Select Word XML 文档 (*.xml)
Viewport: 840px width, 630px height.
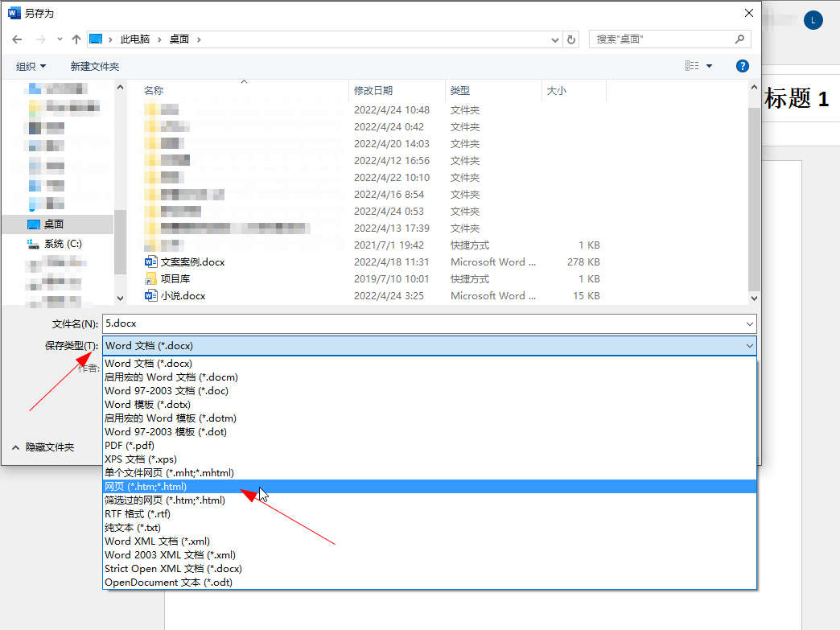coord(430,541)
